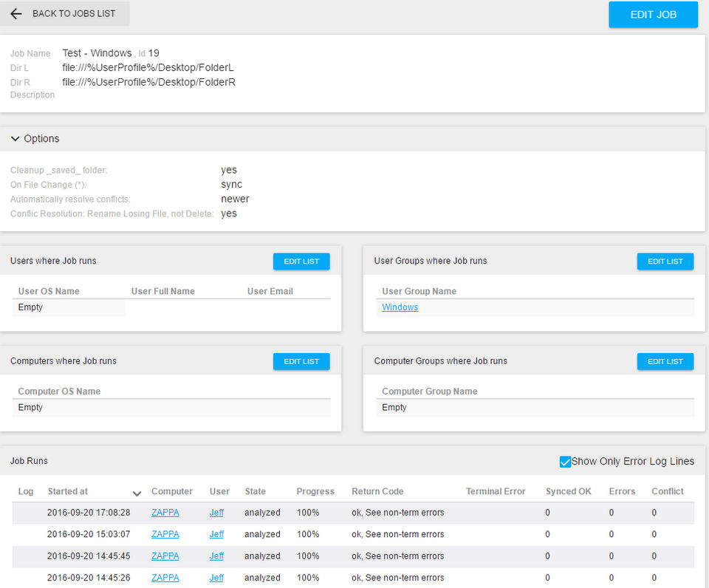This screenshot has height=588, width=709.
Task: Open Jeff user link in 14:45:45 run
Action: pyautogui.click(x=216, y=556)
